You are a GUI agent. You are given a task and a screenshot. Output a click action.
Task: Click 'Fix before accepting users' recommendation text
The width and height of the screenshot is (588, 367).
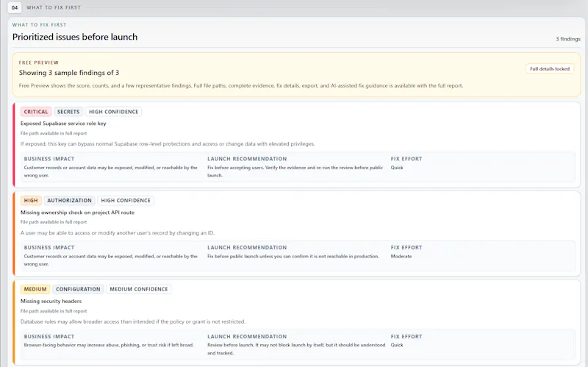pos(295,171)
